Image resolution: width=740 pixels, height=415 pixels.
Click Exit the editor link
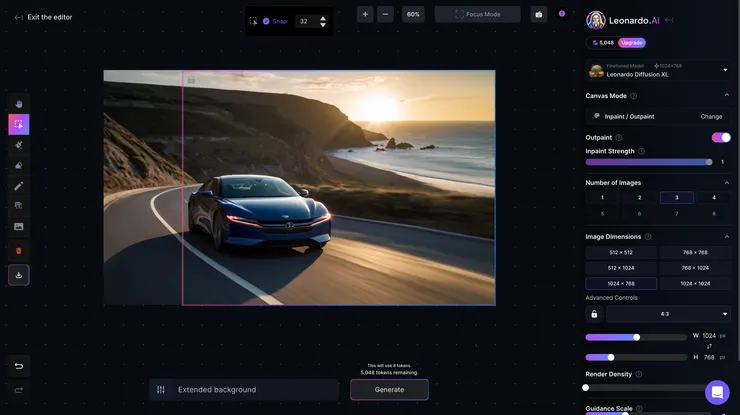coord(43,17)
